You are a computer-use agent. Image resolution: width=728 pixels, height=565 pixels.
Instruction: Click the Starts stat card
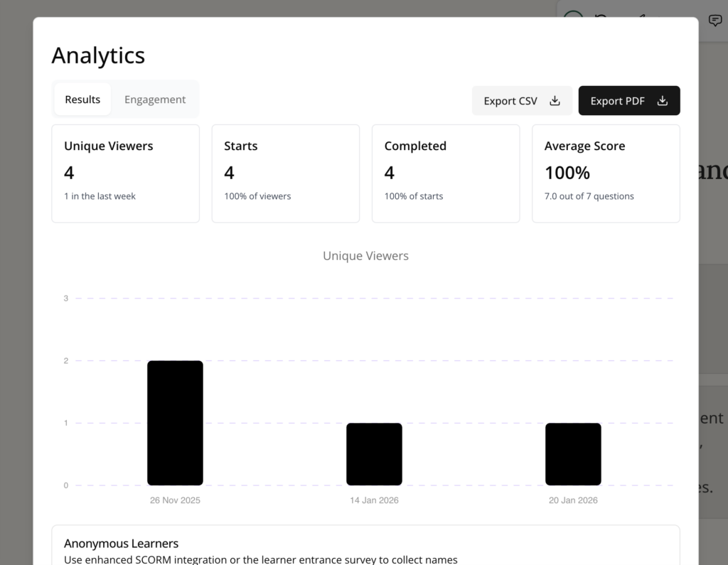tap(285, 173)
